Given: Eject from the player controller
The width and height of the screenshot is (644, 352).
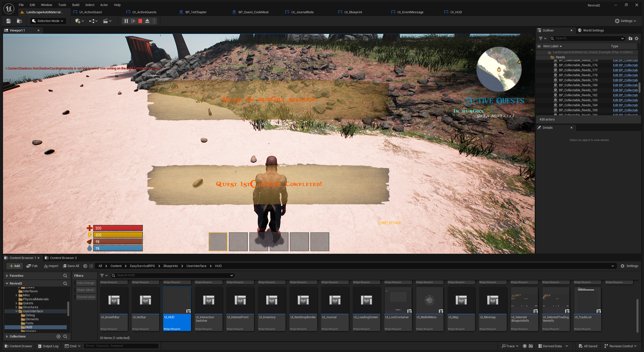Looking at the screenshot, I should click(147, 21).
